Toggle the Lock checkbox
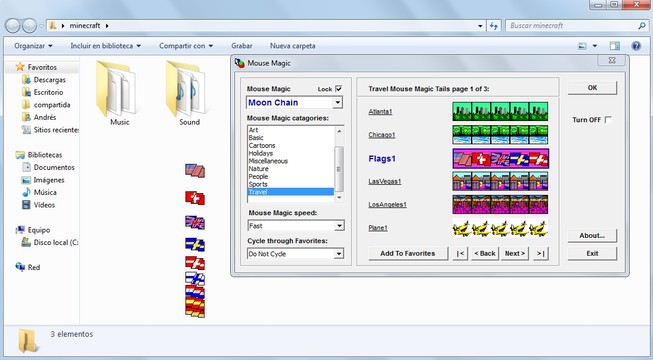 tap(339, 89)
